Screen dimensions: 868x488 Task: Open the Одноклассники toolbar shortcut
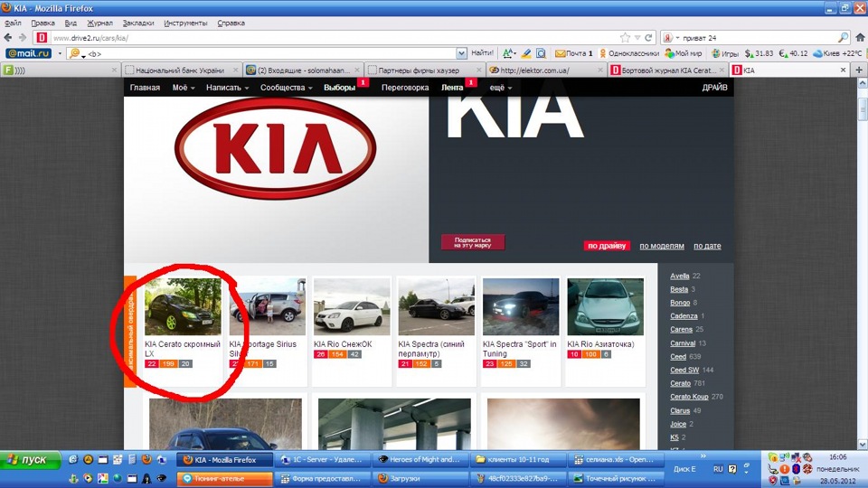(629, 53)
